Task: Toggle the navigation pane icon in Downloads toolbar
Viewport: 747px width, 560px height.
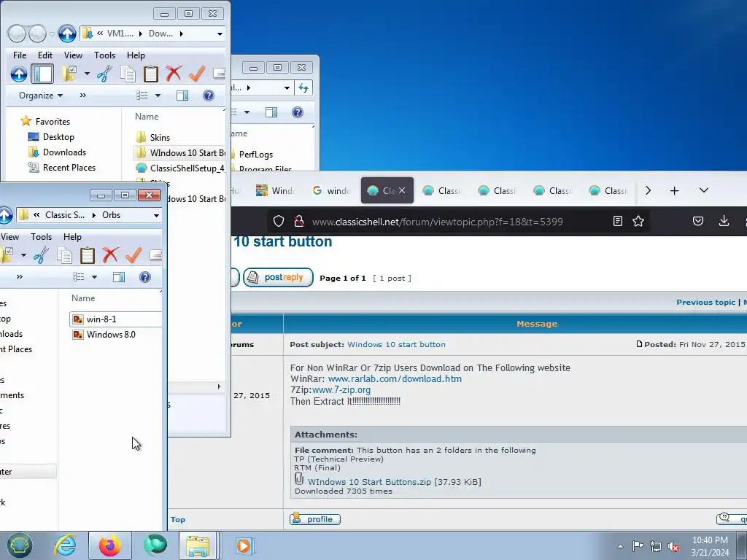Action: pos(42,74)
